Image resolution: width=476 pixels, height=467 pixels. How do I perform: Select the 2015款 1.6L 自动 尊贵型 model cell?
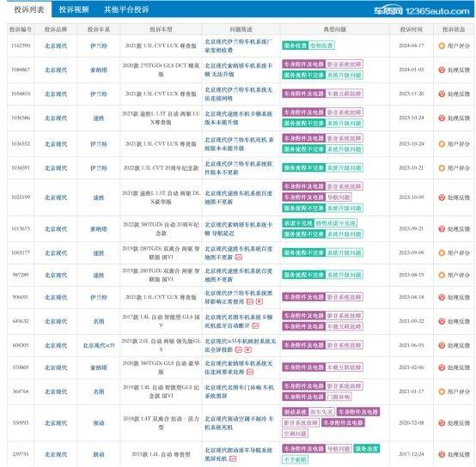tap(161, 454)
